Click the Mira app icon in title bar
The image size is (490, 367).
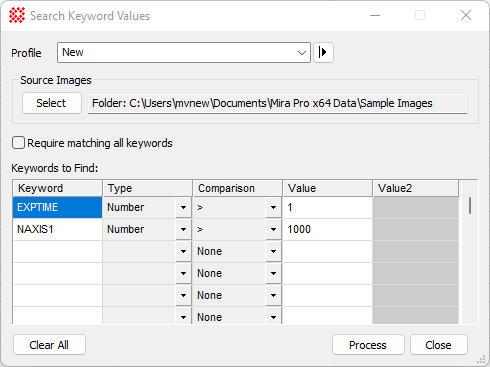click(x=17, y=15)
